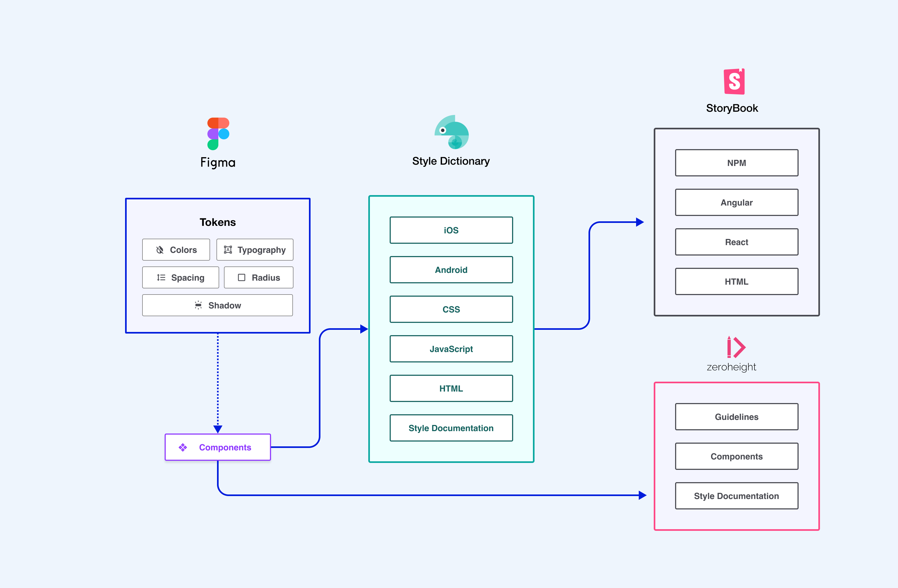Click the Guidelines box in zeroheight

point(737,417)
